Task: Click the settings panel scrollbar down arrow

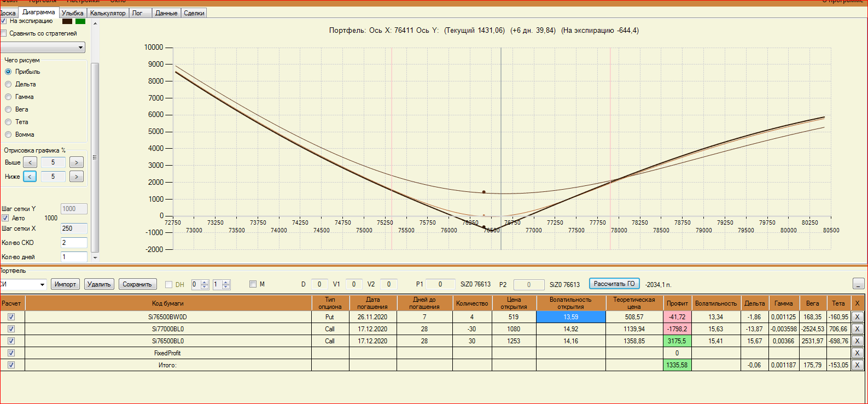Action: pyautogui.click(x=95, y=257)
